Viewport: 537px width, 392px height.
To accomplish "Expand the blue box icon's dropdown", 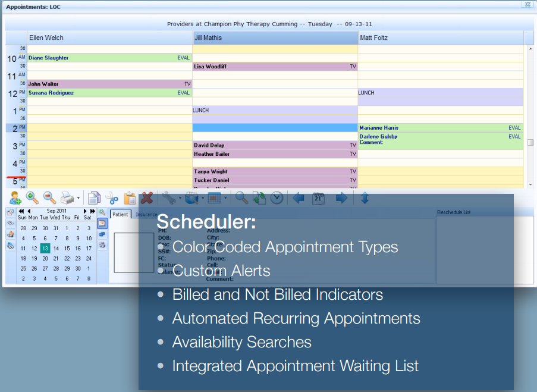I will point(203,198).
